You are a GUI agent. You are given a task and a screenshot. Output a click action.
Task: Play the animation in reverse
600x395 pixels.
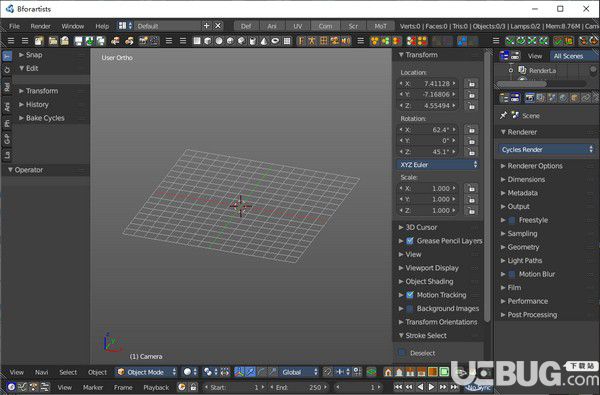(x=420, y=387)
